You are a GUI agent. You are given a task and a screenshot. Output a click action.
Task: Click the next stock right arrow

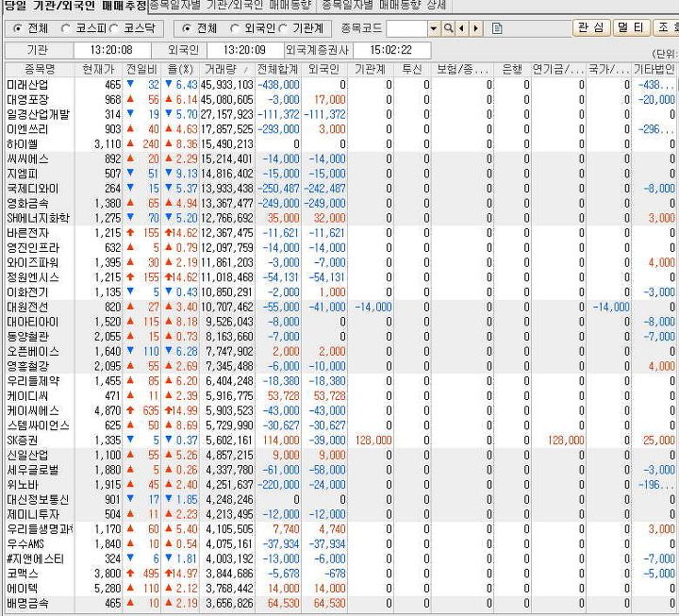(476, 28)
